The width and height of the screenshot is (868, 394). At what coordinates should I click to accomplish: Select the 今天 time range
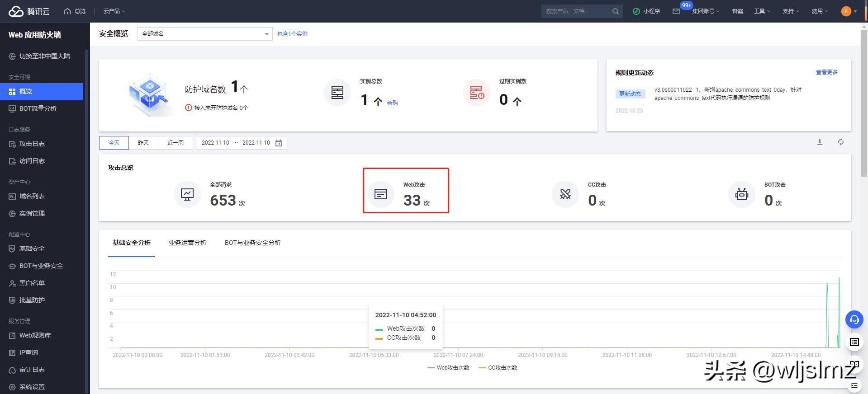pos(114,143)
